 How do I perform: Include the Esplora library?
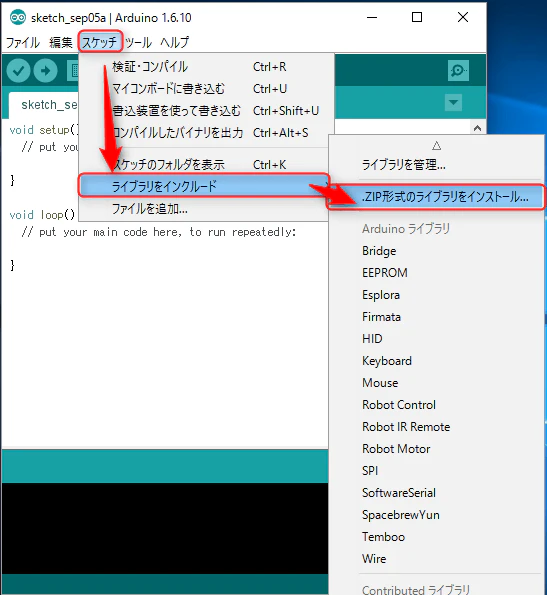tap(436, 295)
